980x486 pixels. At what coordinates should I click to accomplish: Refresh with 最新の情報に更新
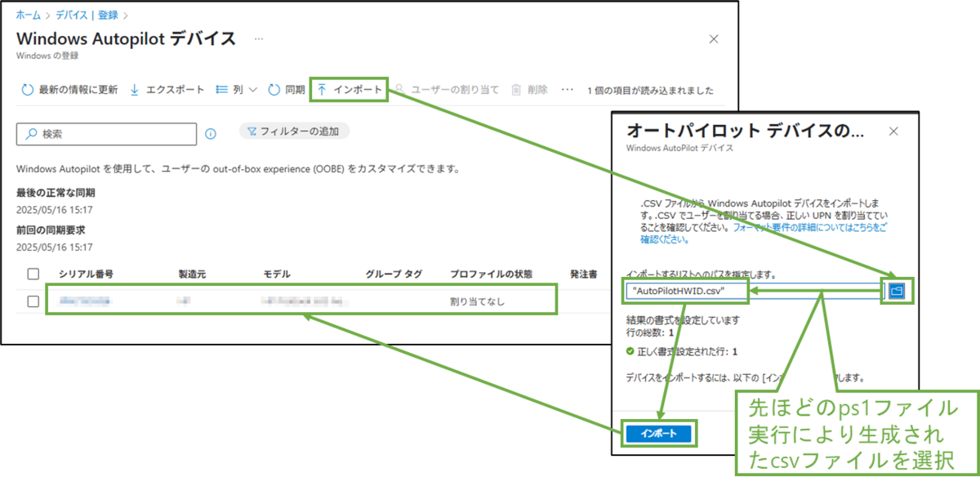point(70,90)
